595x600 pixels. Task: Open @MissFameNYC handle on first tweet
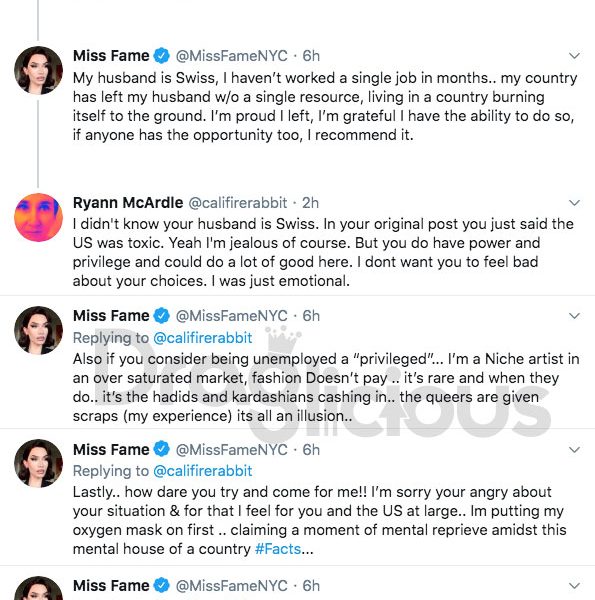coord(231,56)
